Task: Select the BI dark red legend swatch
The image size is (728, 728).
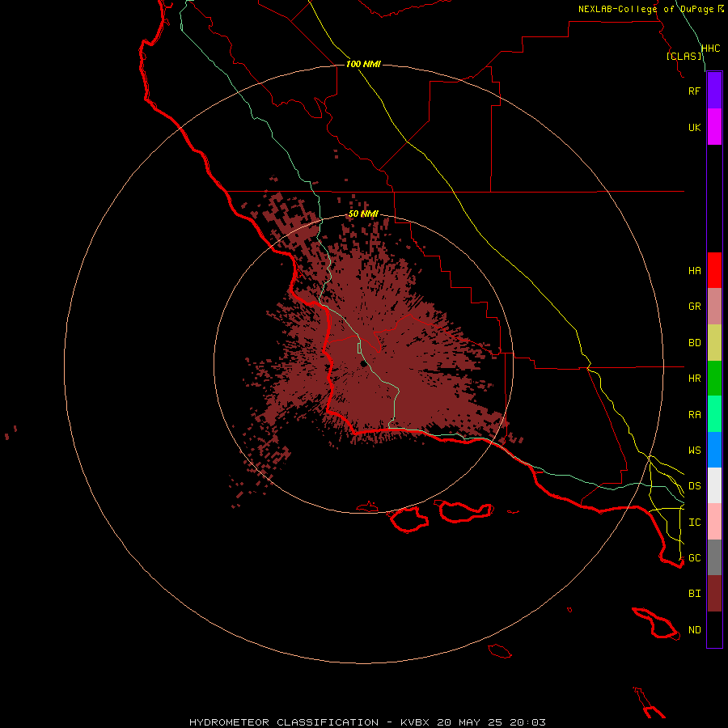Action: [714, 594]
